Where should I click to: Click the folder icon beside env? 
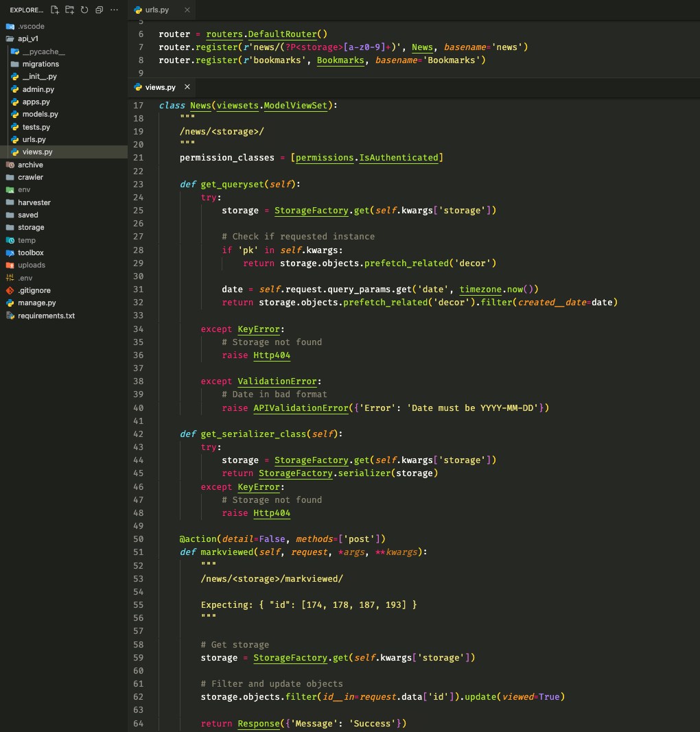[x=10, y=190]
